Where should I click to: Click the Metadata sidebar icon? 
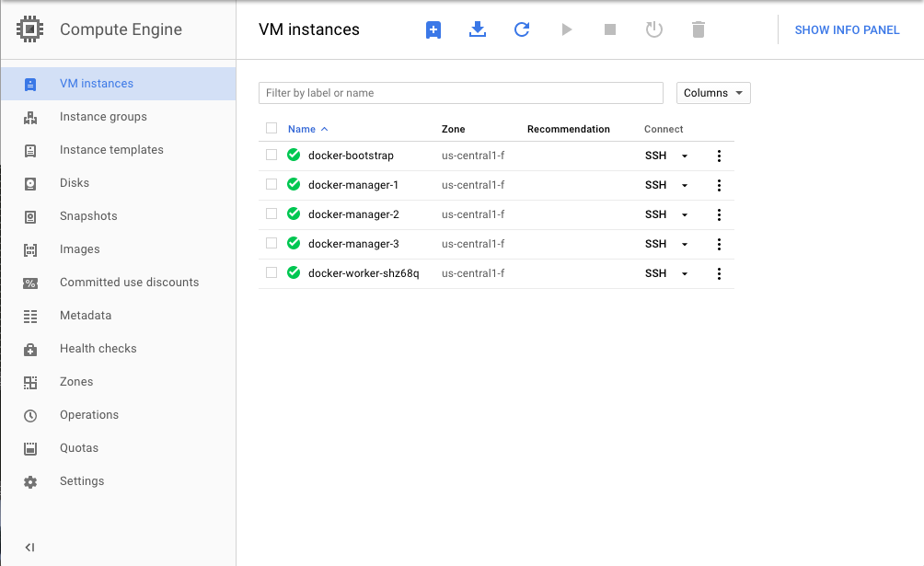click(x=30, y=316)
